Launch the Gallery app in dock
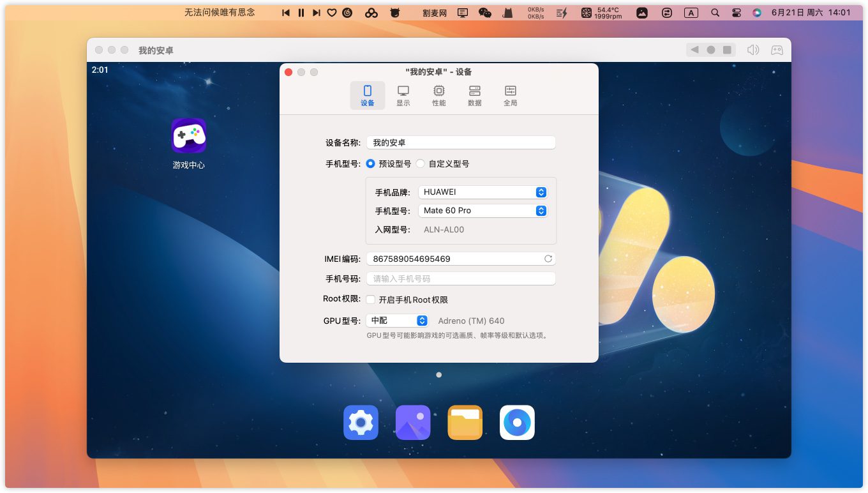This screenshot has width=868, height=493. [x=413, y=423]
